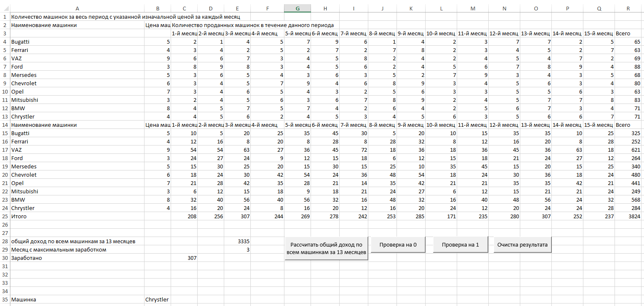This screenshot has height=306, width=644.
Task: Select column A header
Action: point(77,8)
